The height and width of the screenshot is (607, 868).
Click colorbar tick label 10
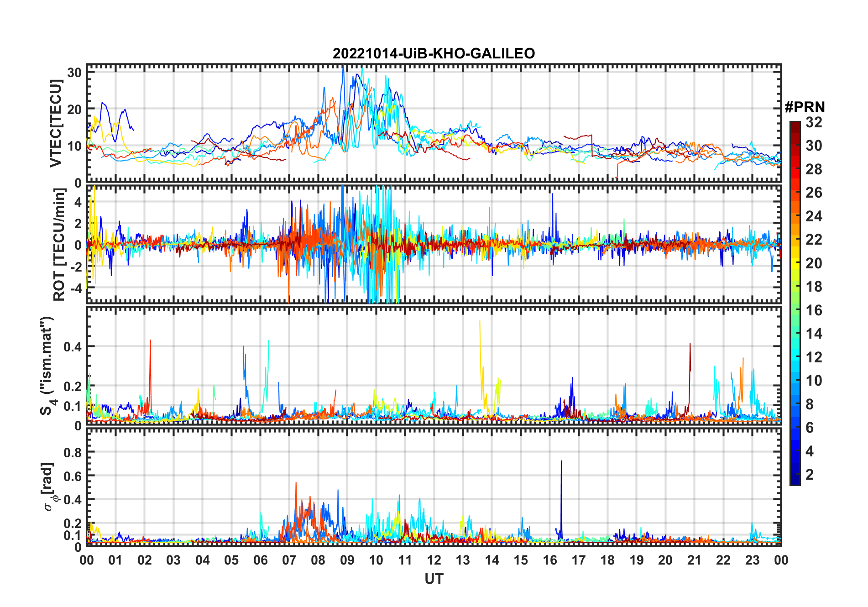(x=814, y=381)
